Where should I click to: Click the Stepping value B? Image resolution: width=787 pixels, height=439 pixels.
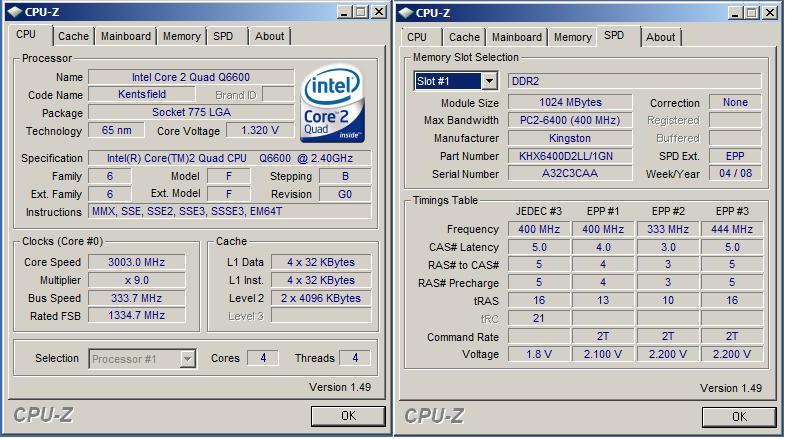coord(345,176)
